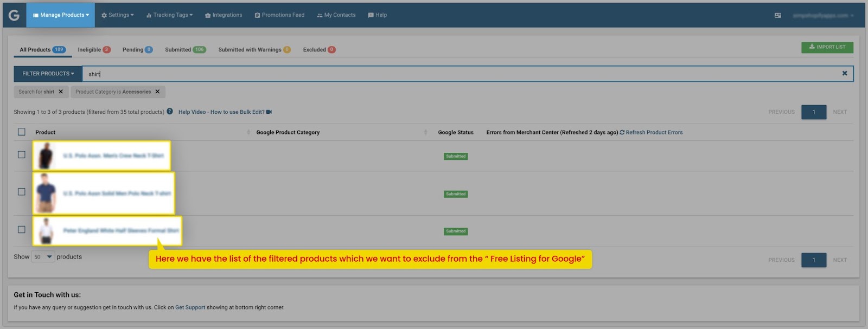Image resolution: width=868 pixels, height=329 pixels.
Task: Click Submitted badge of Peter England row
Action: [456, 231]
